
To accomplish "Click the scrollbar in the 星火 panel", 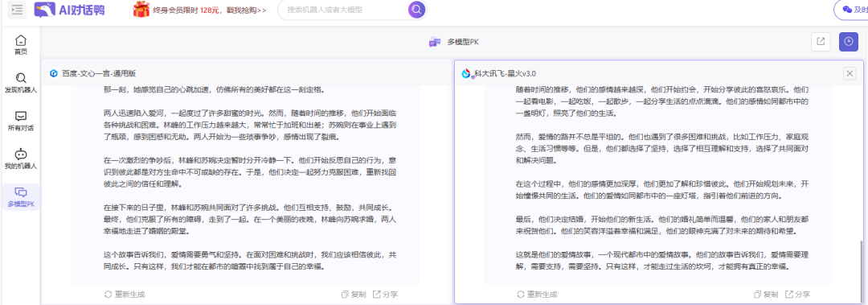I will 861,271.
